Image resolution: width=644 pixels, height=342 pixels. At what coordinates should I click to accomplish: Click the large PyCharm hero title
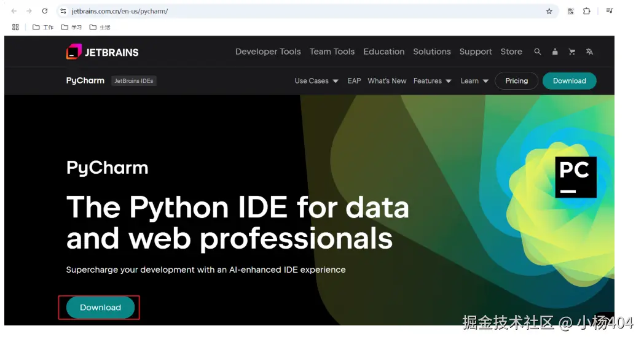107,168
